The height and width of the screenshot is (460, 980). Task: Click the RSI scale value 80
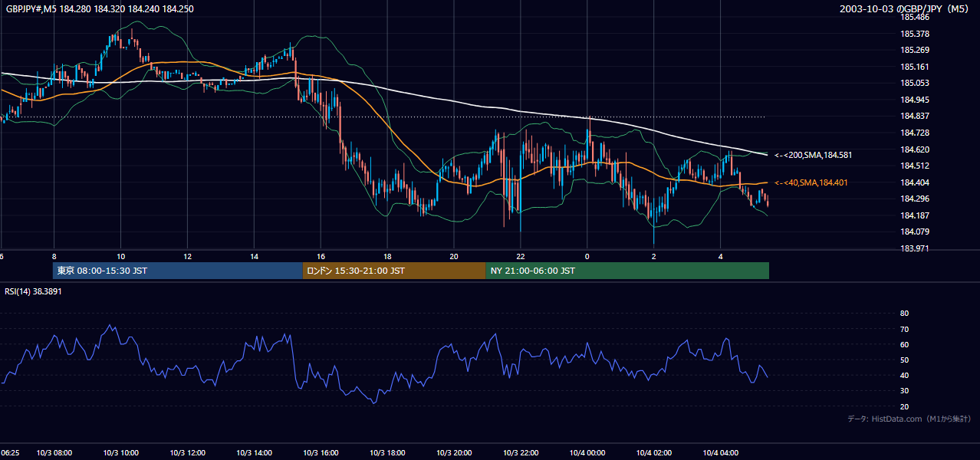pyautogui.click(x=905, y=314)
